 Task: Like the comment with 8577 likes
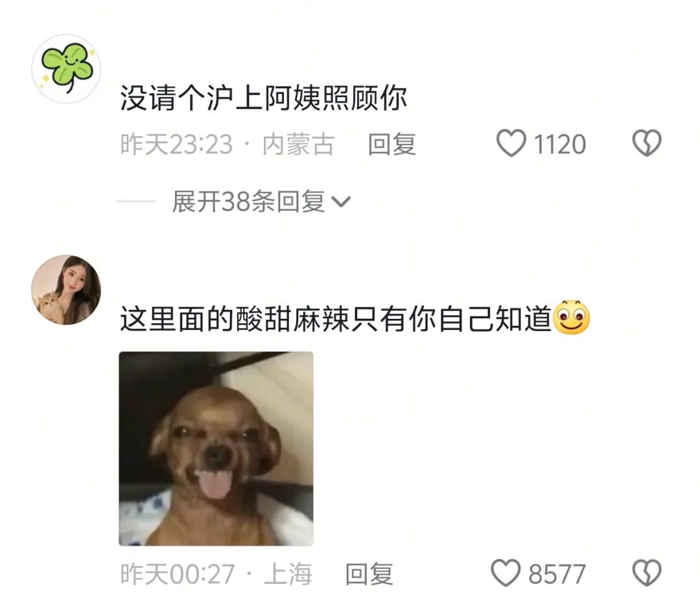click(506, 573)
